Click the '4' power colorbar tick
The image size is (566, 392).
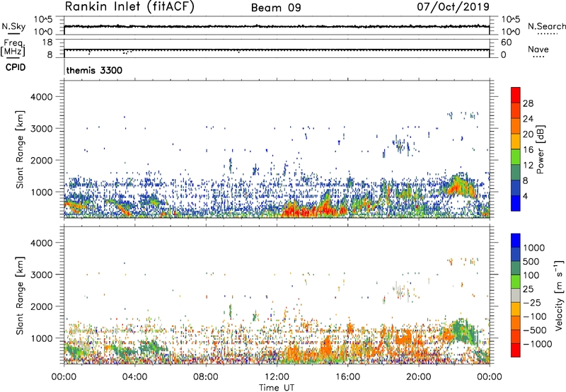pos(526,196)
